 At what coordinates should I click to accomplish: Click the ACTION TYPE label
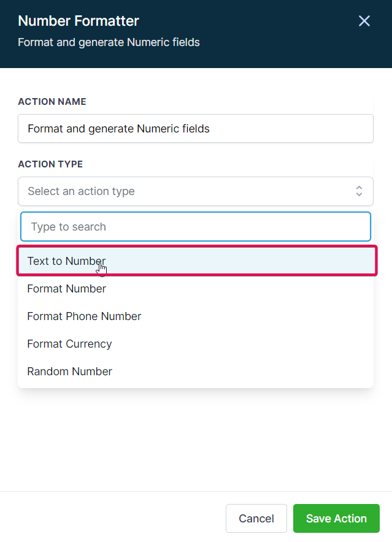(x=50, y=164)
